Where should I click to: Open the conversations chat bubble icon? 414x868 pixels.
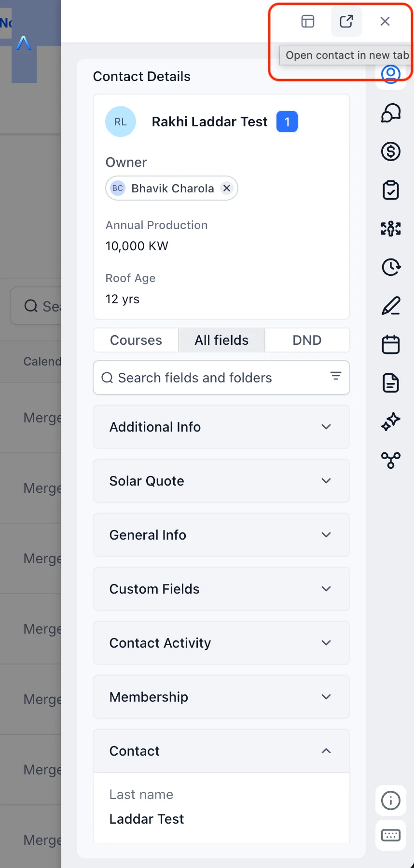click(391, 113)
